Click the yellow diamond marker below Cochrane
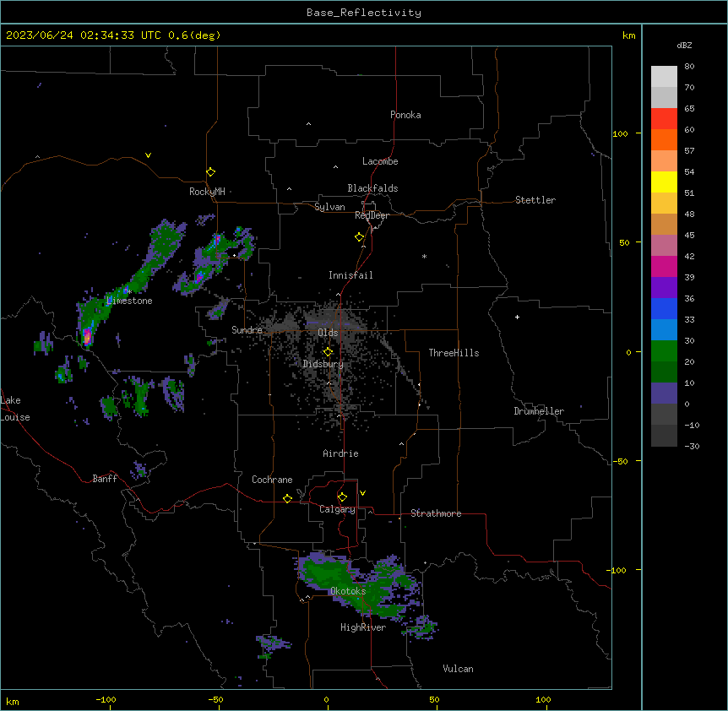The height and width of the screenshot is (711, 728). (287, 498)
